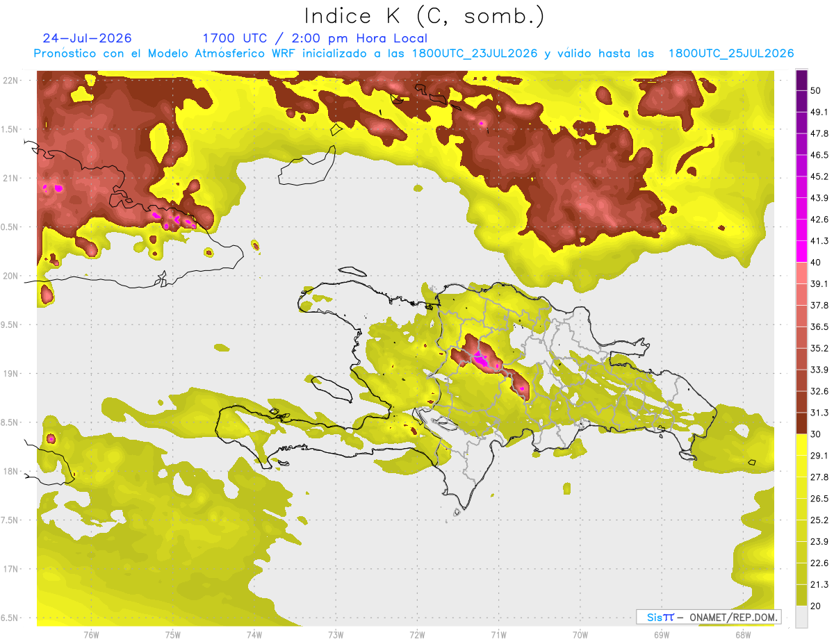Viewport: 834px width, 644px height.
Task: Click the "30" colorbar value
Action: (x=817, y=434)
